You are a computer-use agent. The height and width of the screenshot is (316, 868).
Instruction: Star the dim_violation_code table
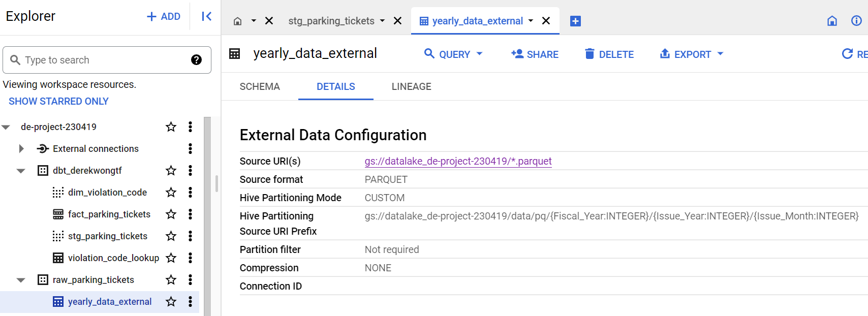(171, 193)
